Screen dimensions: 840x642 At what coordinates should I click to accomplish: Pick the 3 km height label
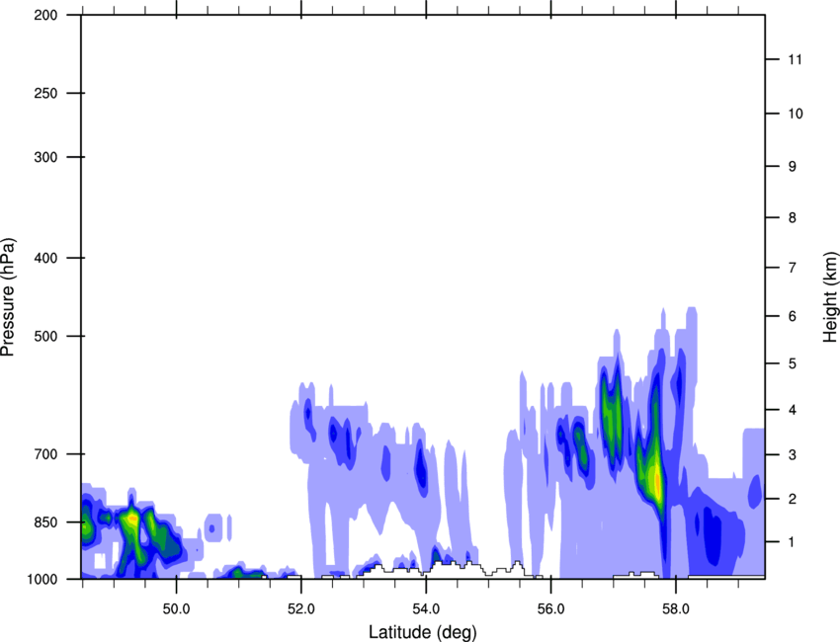click(x=793, y=455)
